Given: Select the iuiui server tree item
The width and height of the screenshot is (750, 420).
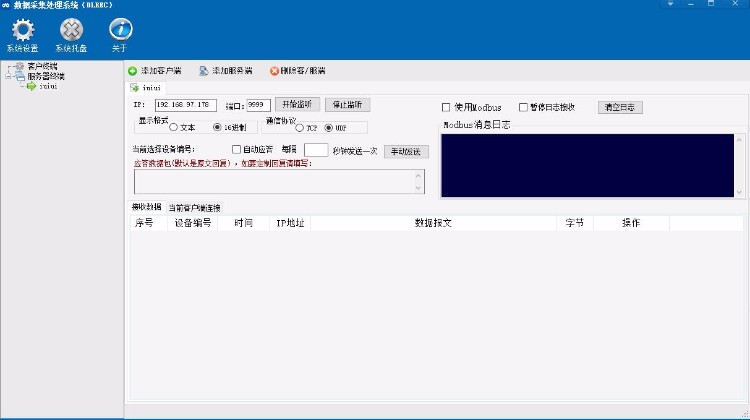Looking at the screenshot, I should [48, 86].
